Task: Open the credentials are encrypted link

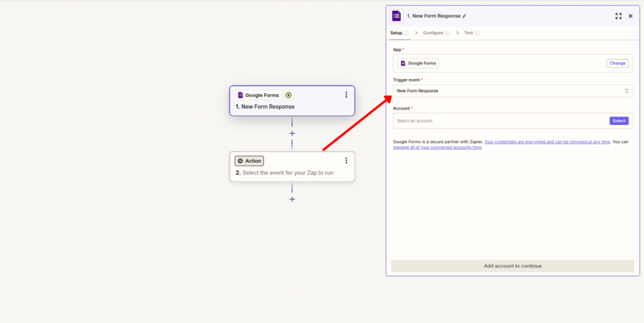Action: (547, 142)
